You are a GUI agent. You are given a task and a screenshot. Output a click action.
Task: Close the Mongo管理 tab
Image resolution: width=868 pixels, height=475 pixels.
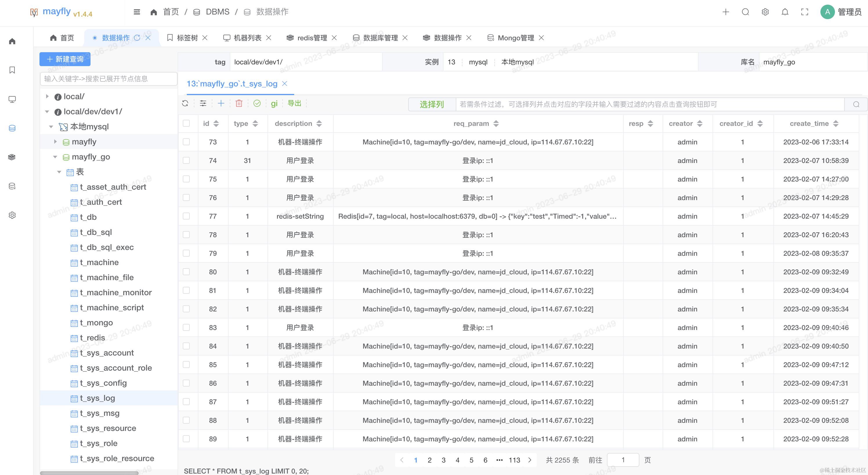coord(541,38)
